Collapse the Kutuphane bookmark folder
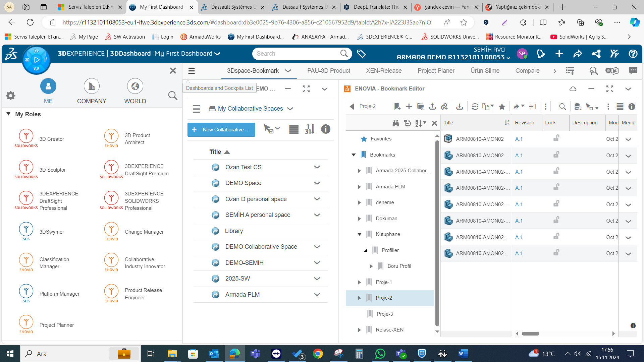The image size is (644, 362). (359, 234)
